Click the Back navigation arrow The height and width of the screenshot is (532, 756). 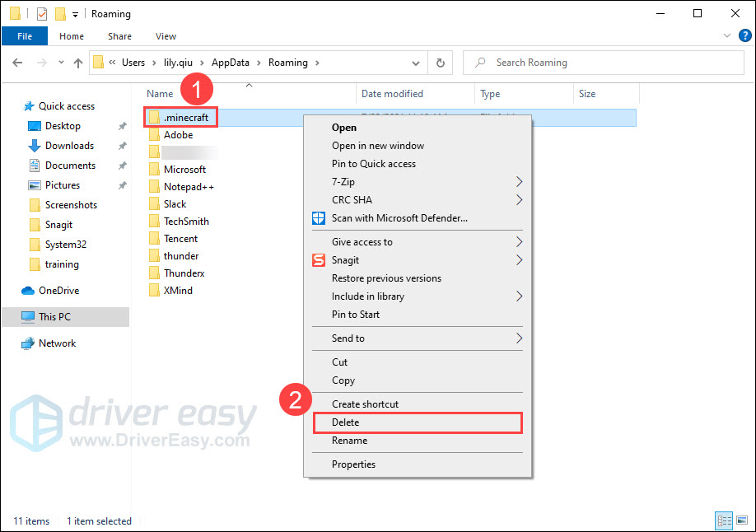tap(17, 63)
